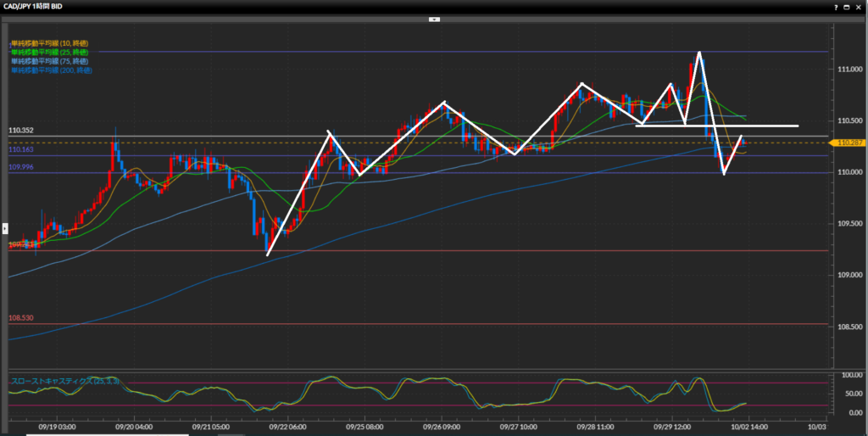Click the 111.000 price axis label
This screenshot has width=868, height=436.
849,69
